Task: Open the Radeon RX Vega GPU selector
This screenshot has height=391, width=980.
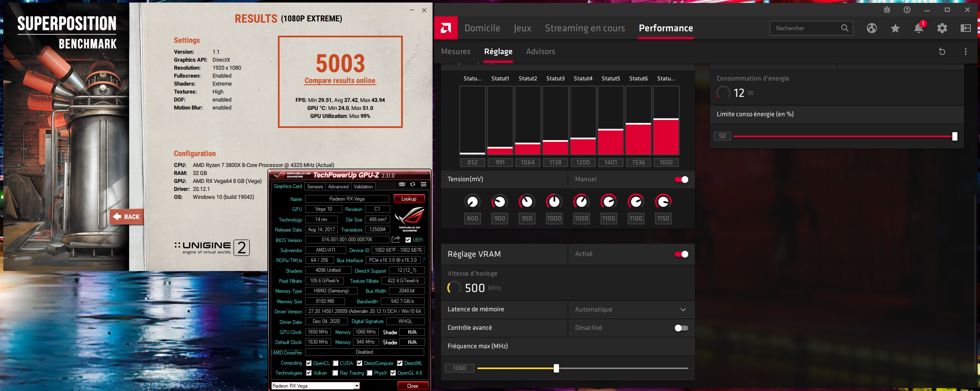Action: click(x=315, y=386)
